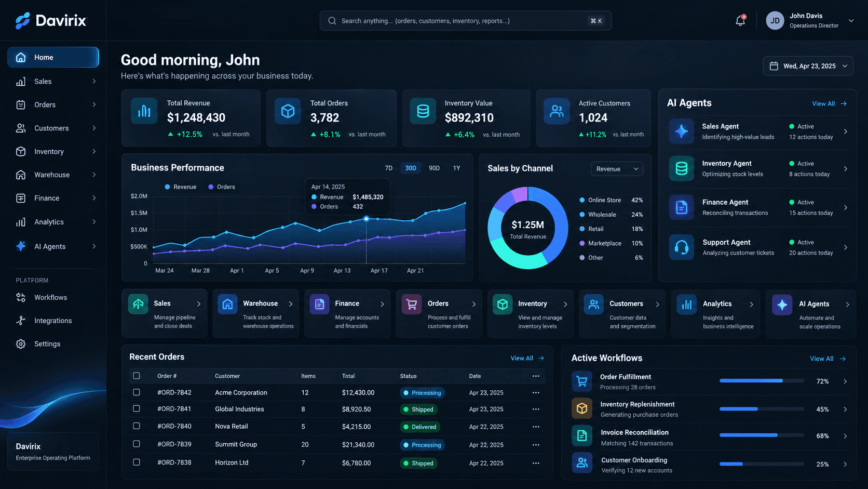Check the select-all orders checkbox
The width and height of the screenshot is (868, 489).
(137, 376)
